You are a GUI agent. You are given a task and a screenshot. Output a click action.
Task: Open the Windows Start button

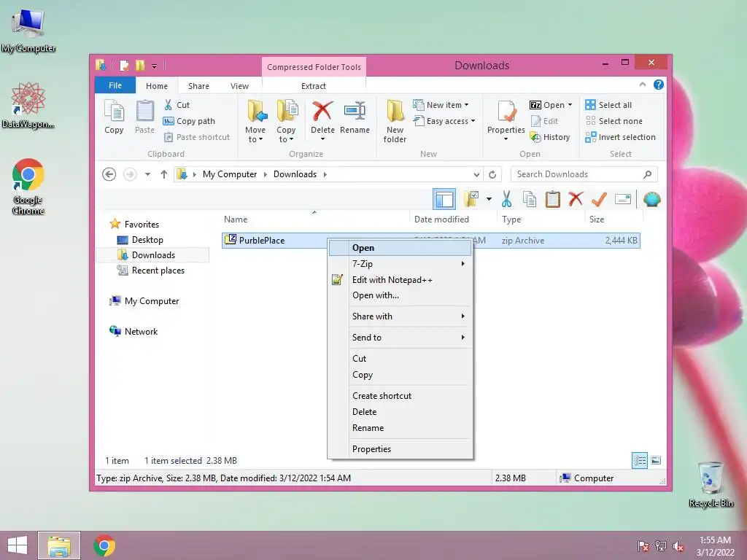click(x=18, y=545)
